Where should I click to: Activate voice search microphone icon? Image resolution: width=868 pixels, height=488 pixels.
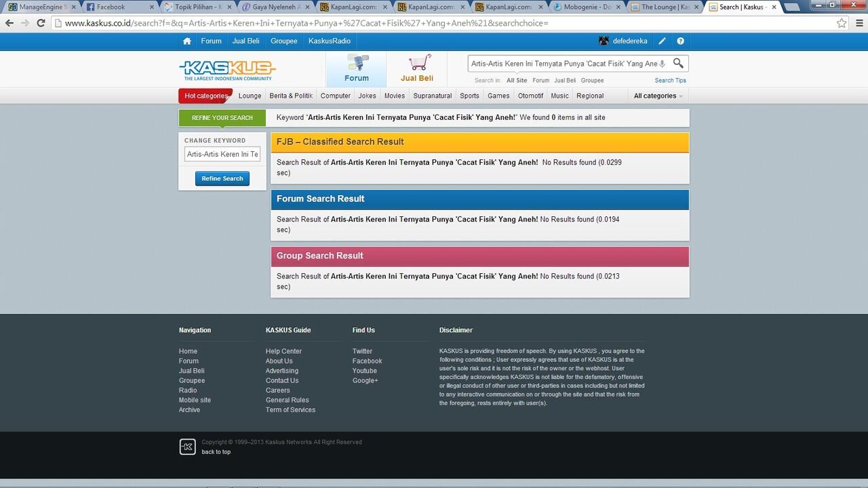pos(663,64)
